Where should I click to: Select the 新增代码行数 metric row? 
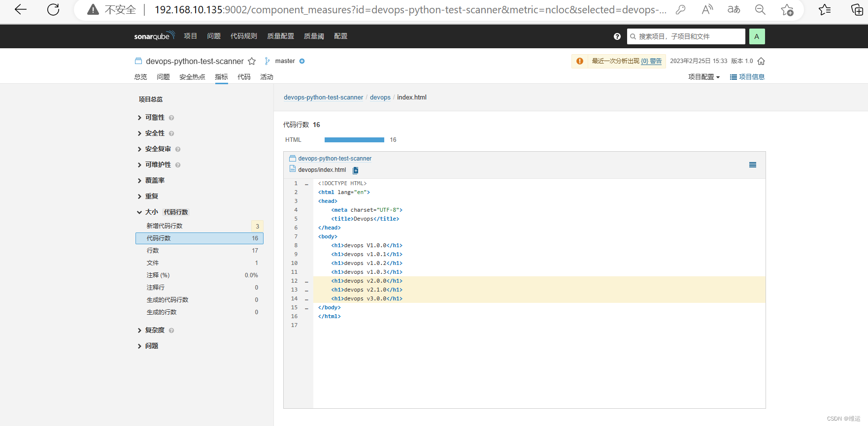pos(200,226)
